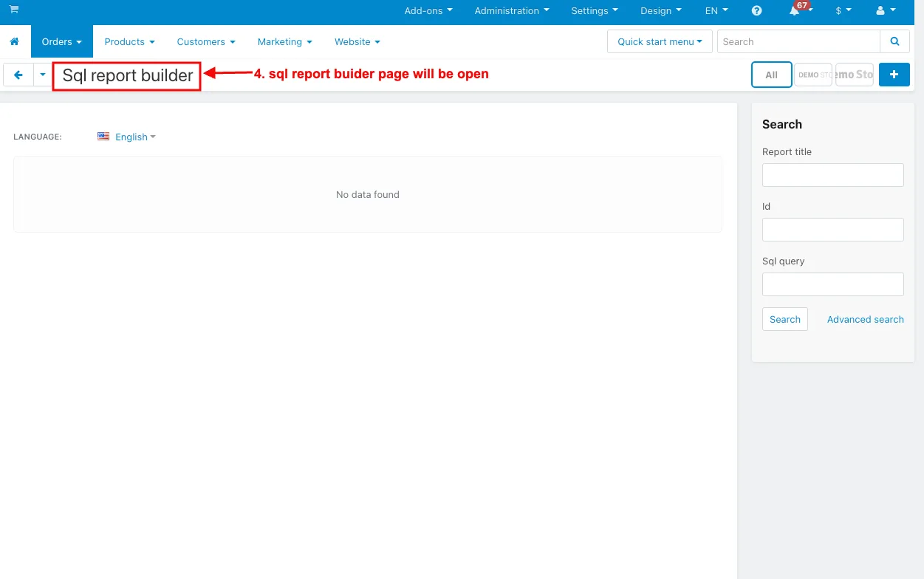This screenshot has width=924, height=579.
Task: Click the Sql query input field
Action: (833, 284)
